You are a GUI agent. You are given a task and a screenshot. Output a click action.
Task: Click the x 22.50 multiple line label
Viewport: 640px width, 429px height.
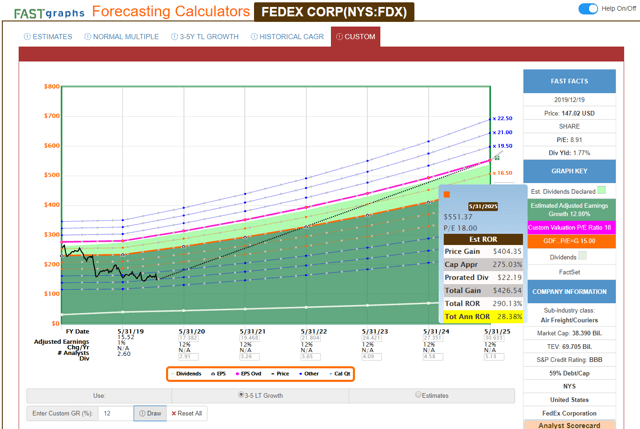502,118
